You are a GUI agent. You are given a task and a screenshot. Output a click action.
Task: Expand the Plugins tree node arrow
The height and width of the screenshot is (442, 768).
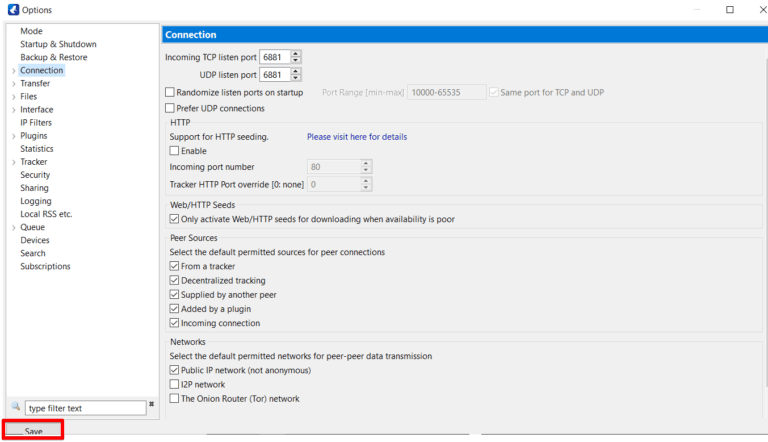pyautogui.click(x=14, y=136)
